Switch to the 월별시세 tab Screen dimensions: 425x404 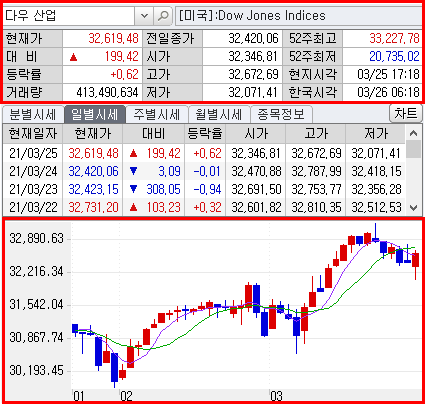click(x=219, y=114)
